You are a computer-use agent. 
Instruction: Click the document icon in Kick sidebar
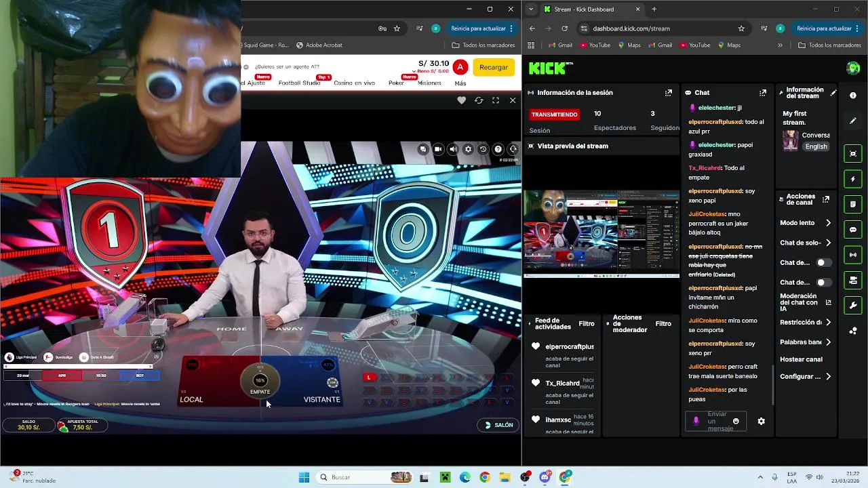[853, 204]
